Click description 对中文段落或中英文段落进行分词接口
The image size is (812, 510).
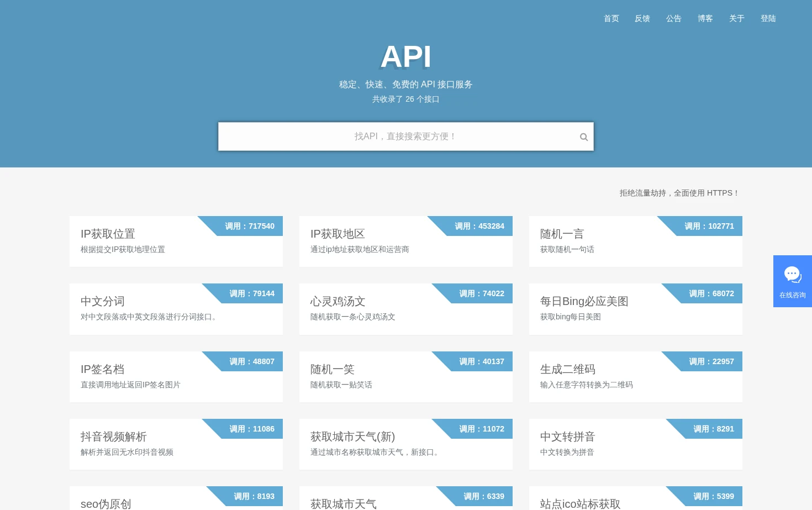(150, 317)
